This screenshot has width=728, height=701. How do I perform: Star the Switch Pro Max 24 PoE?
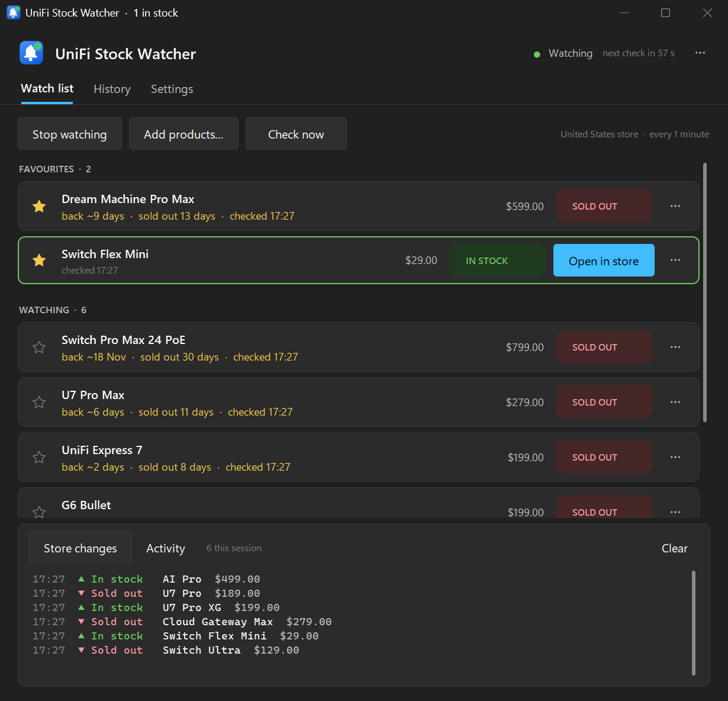[x=39, y=347]
